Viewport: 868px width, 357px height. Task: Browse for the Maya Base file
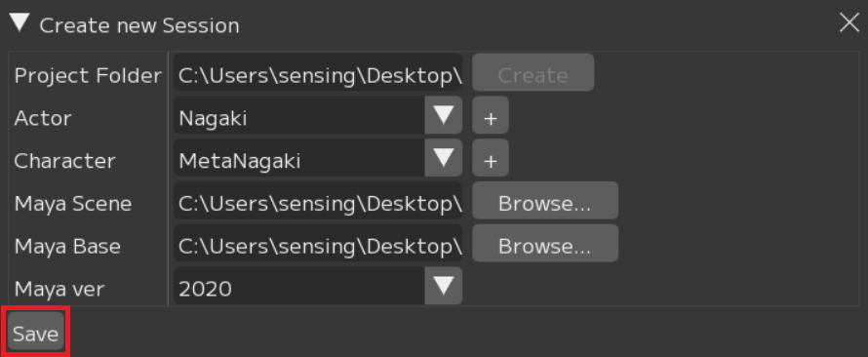click(545, 243)
